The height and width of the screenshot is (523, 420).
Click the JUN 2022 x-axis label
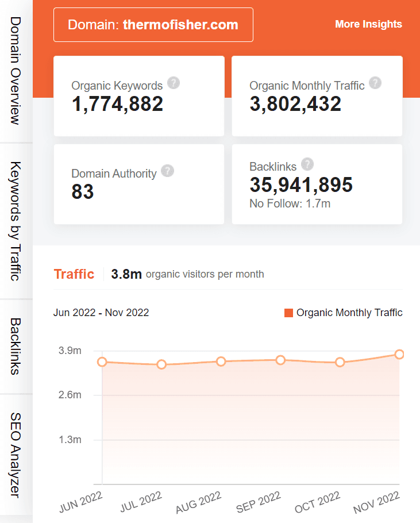pos(81,502)
